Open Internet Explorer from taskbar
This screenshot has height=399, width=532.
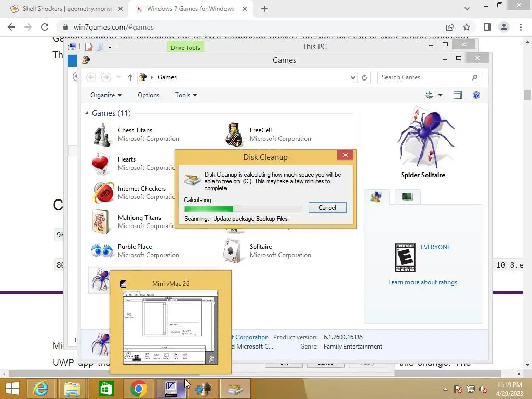click(41, 389)
